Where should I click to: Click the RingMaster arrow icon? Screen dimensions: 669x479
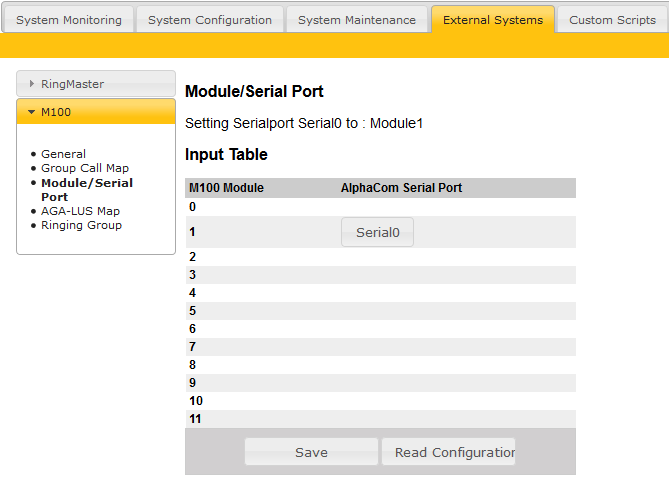click(x=32, y=84)
